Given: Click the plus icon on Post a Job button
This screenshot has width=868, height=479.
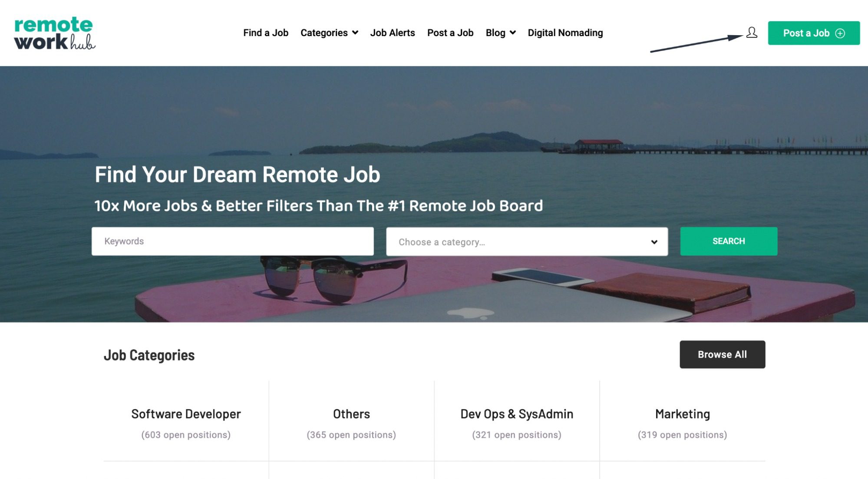Looking at the screenshot, I should pyautogui.click(x=842, y=33).
